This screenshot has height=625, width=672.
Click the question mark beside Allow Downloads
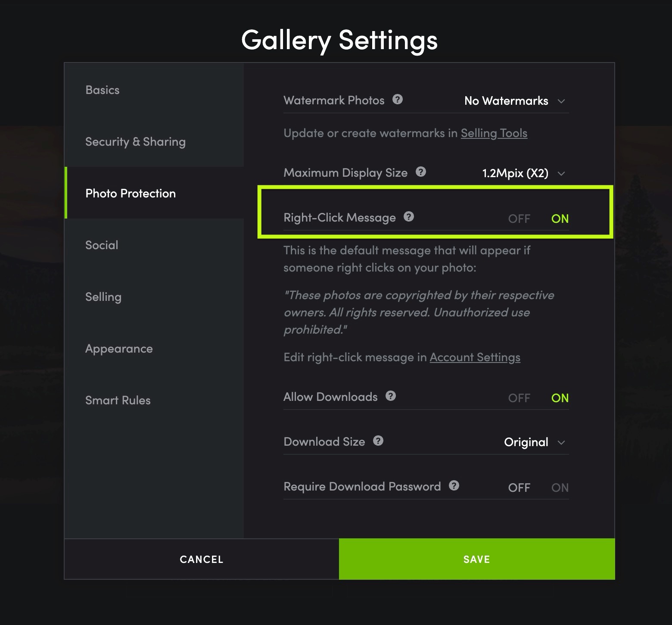tap(391, 396)
